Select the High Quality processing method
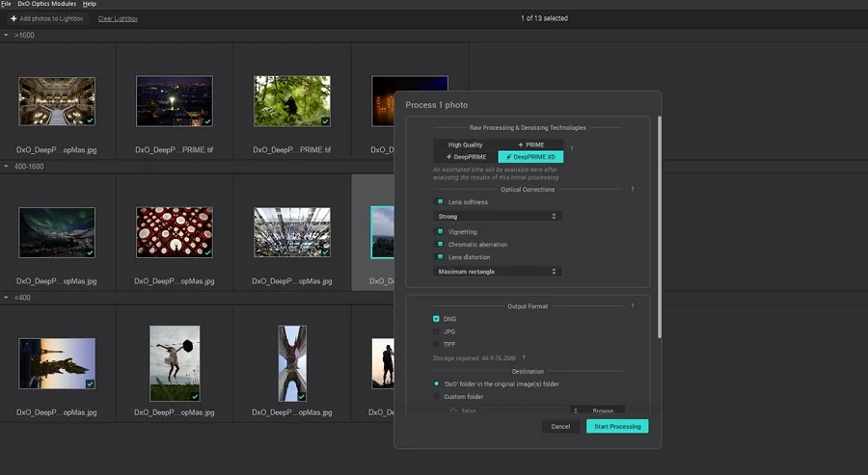This screenshot has width=868, height=475. tap(466, 145)
